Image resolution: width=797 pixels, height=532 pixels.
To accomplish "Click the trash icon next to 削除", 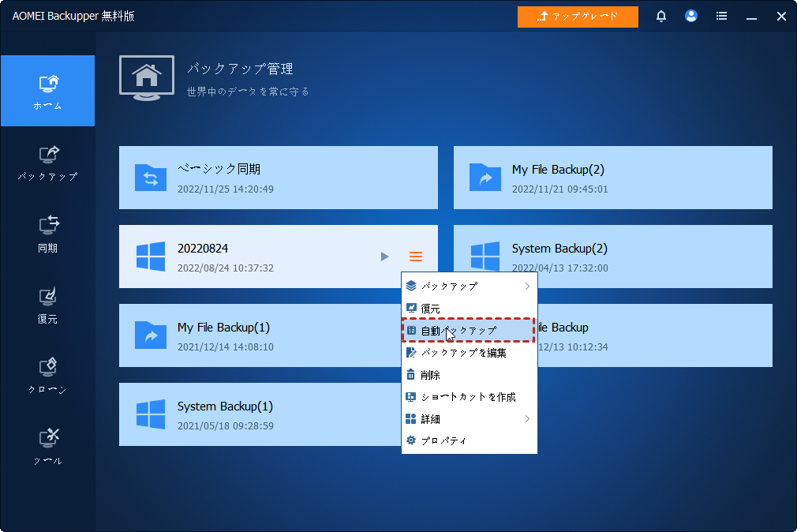I will [x=410, y=375].
